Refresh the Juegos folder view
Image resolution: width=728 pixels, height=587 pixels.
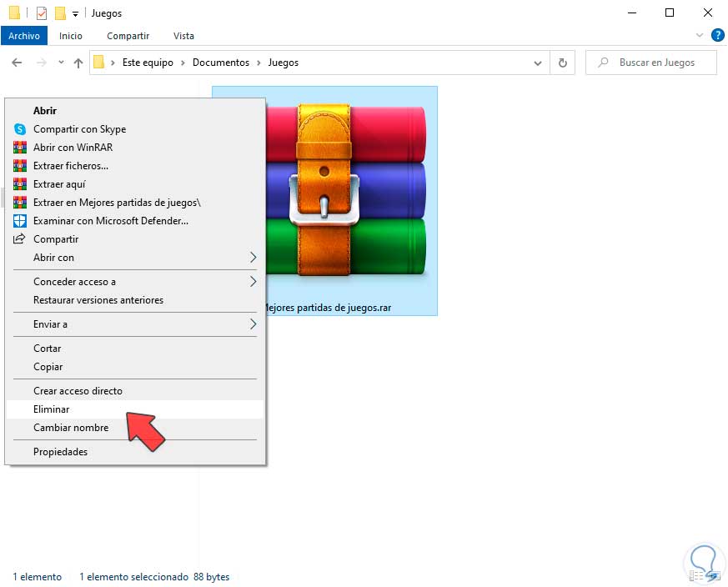tap(562, 63)
